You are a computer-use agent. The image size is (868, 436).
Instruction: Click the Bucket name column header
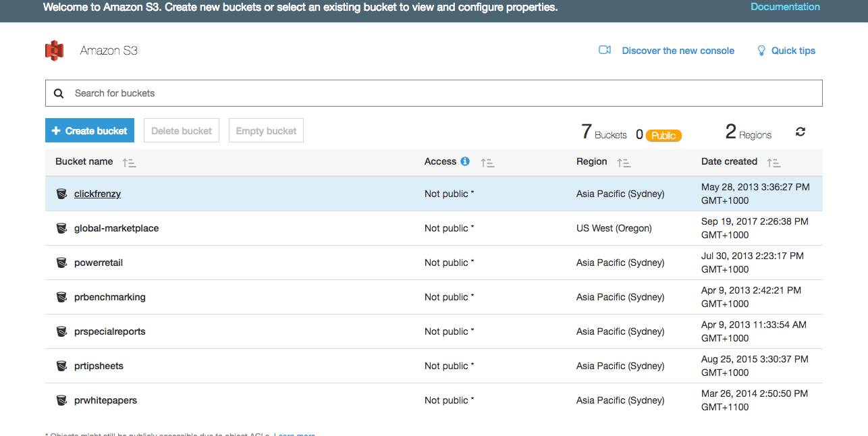(84, 161)
